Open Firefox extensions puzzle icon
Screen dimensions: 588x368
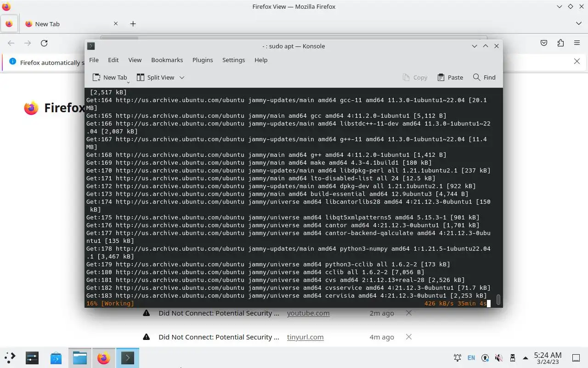coord(560,43)
